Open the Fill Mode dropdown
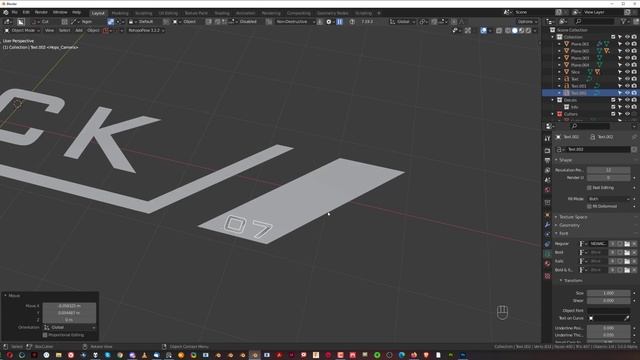Image resolution: width=640 pixels, height=360 pixels. coord(608,199)
